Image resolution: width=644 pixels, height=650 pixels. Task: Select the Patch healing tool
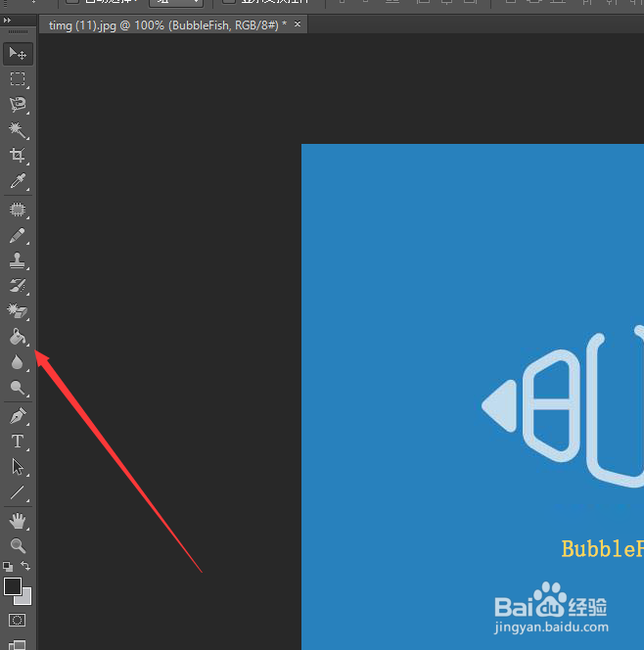(18, 209)
